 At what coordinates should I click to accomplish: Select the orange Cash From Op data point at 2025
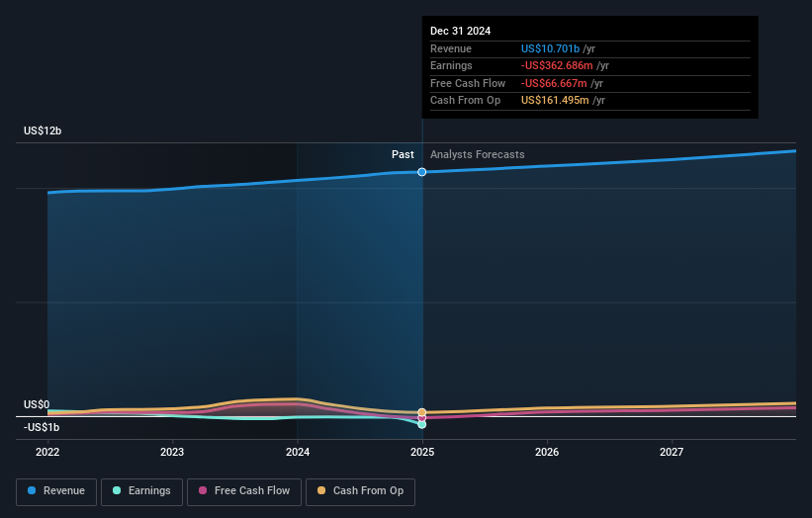422,412
